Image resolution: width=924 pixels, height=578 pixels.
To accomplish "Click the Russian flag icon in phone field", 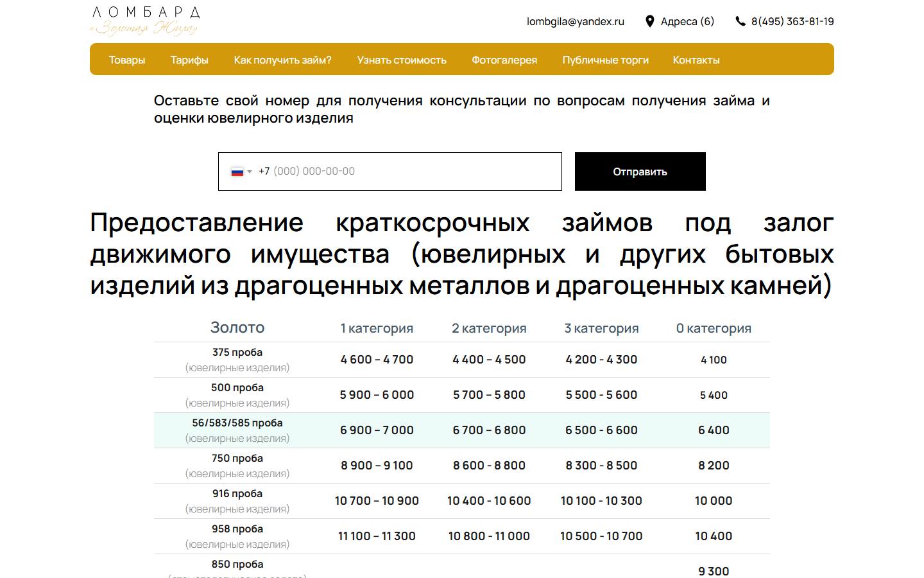I will [x=237, y=171].
